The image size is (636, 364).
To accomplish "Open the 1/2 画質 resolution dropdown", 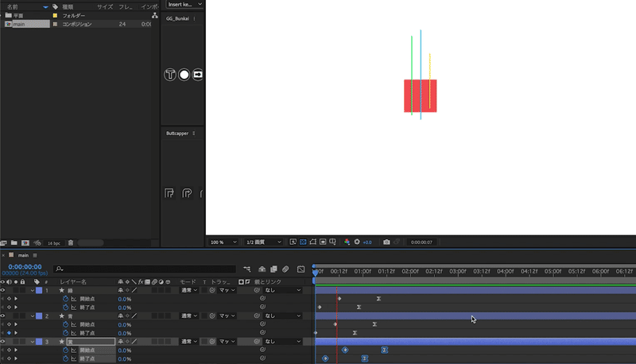I will 263,242.
